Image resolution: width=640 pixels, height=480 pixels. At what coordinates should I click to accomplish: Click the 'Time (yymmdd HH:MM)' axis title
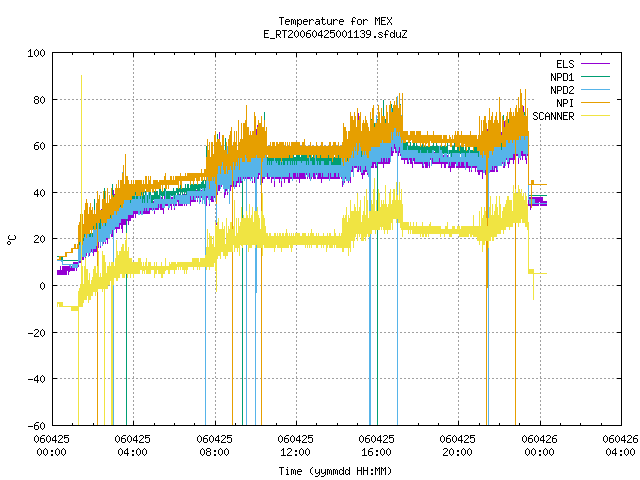coord(335,471)
